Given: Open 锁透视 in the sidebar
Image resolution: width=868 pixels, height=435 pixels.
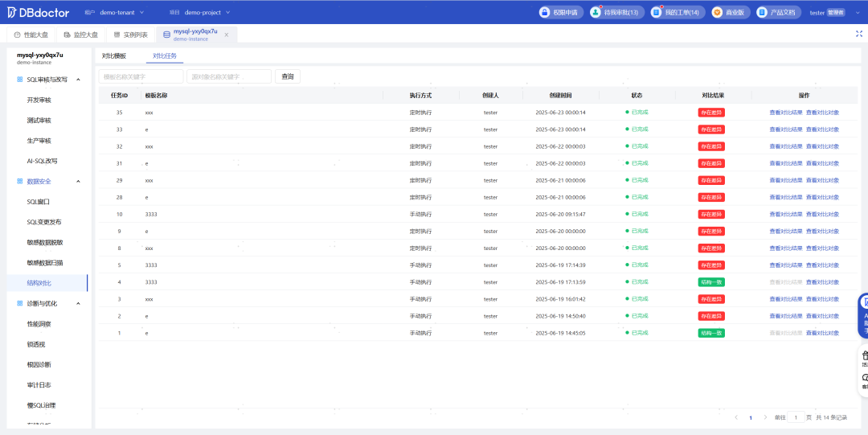Looking at the screenshot, I should tap(35, 344).
